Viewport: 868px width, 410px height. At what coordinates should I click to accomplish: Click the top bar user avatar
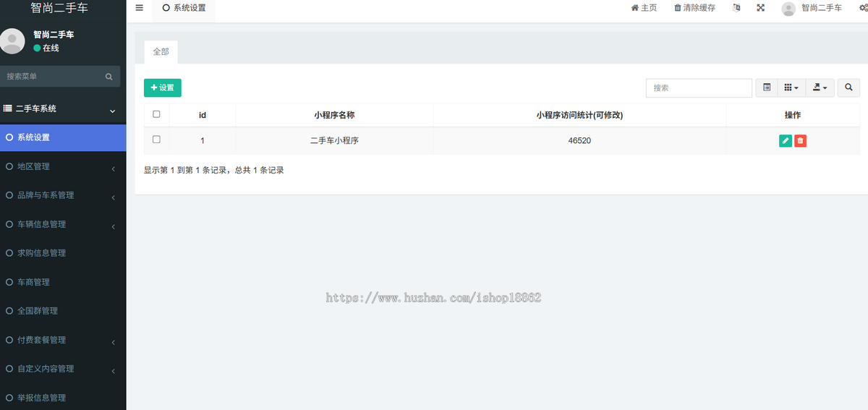click(788, 9)
